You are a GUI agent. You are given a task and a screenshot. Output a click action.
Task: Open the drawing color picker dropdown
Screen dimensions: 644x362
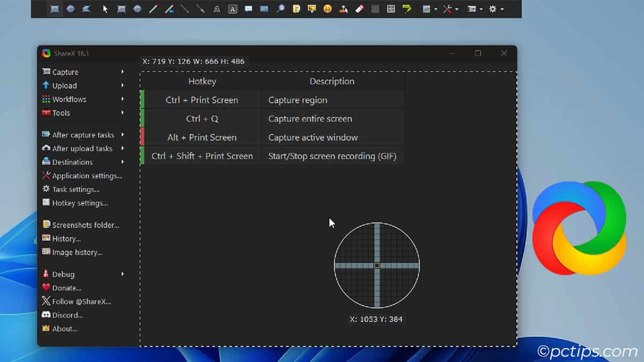pyautogui.click(x=436, y=9)
